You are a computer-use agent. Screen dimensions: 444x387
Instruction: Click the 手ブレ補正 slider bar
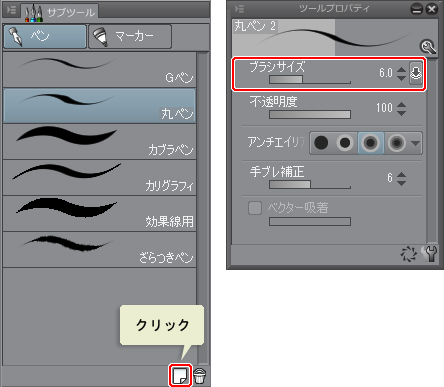(310, 184)
